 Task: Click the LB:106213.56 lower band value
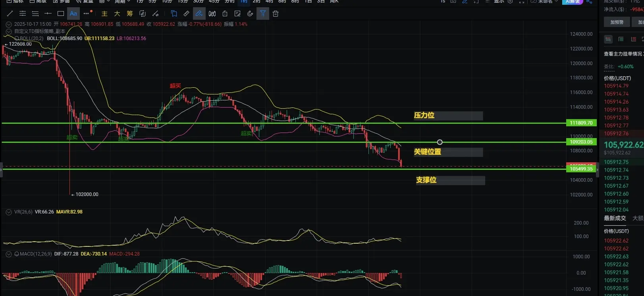tap(131, 38)
